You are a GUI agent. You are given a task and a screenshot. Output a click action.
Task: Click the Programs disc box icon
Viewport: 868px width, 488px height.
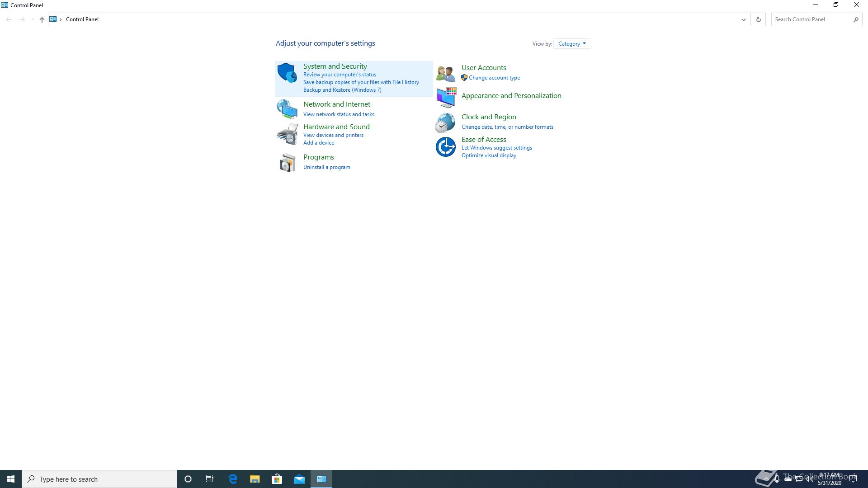(287, 163)
